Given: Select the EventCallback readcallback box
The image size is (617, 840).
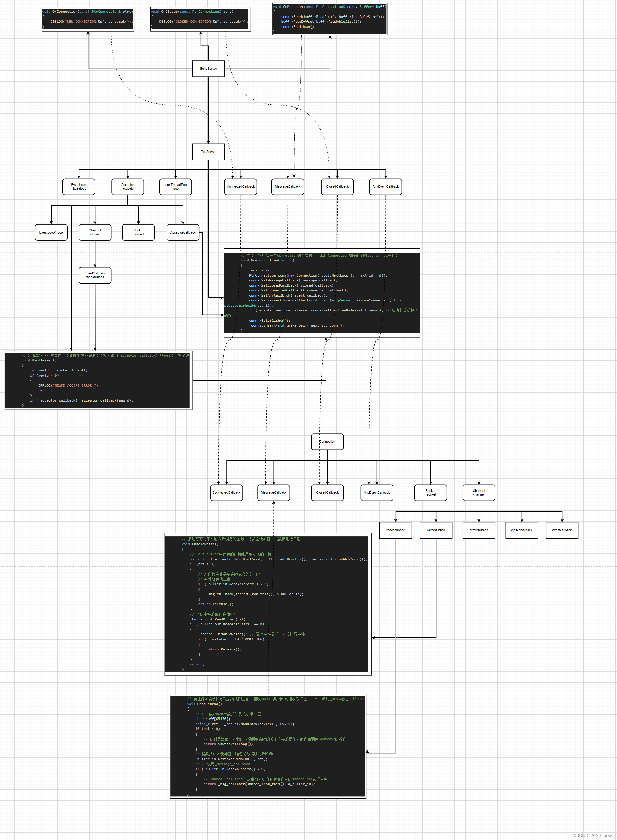Looking at the screenshot, I should (x=95, y=275).
